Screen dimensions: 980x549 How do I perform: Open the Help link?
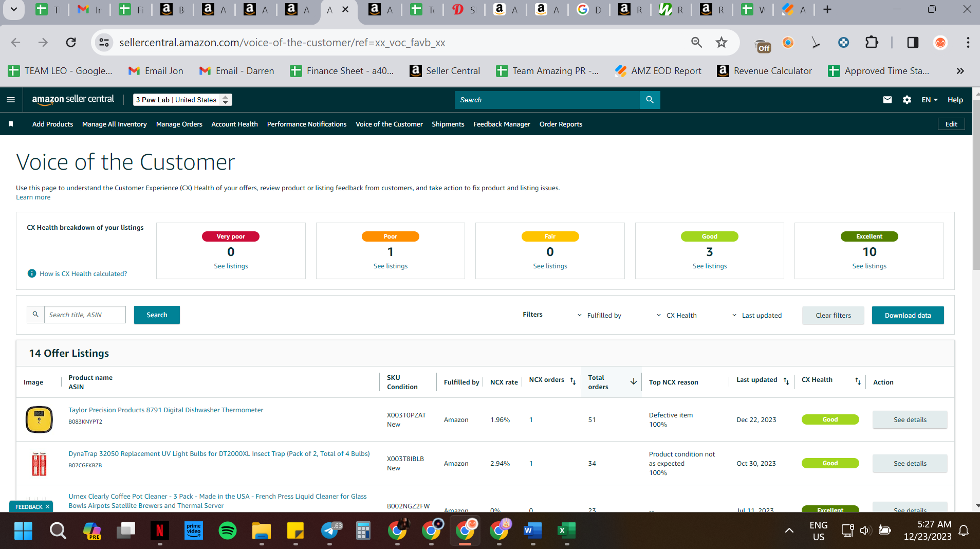[x=955, y=100]
